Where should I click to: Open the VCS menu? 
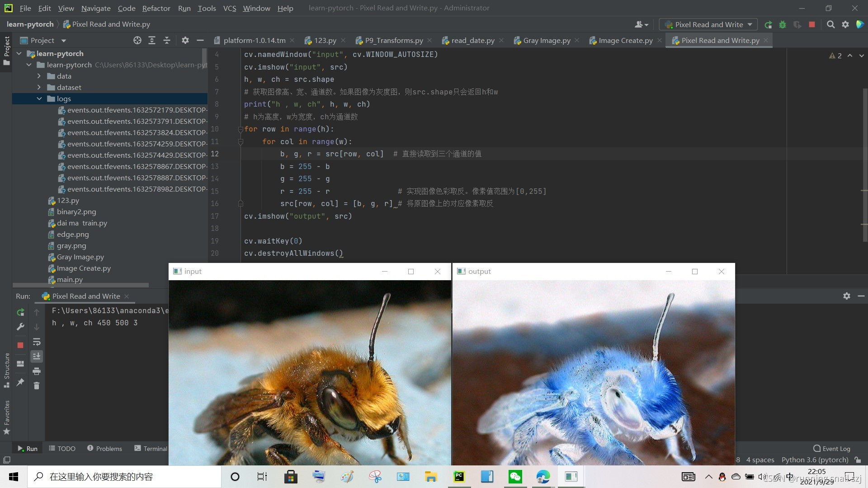click(230, 8)
